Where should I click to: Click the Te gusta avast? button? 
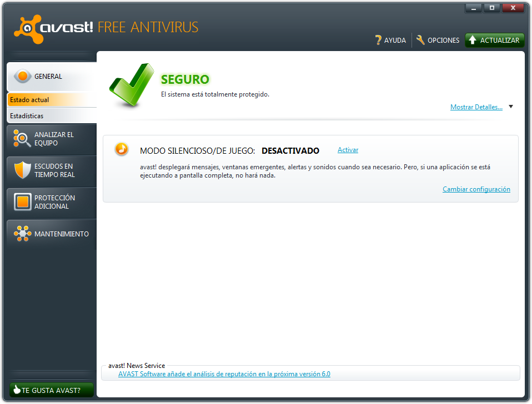(52, 390)
